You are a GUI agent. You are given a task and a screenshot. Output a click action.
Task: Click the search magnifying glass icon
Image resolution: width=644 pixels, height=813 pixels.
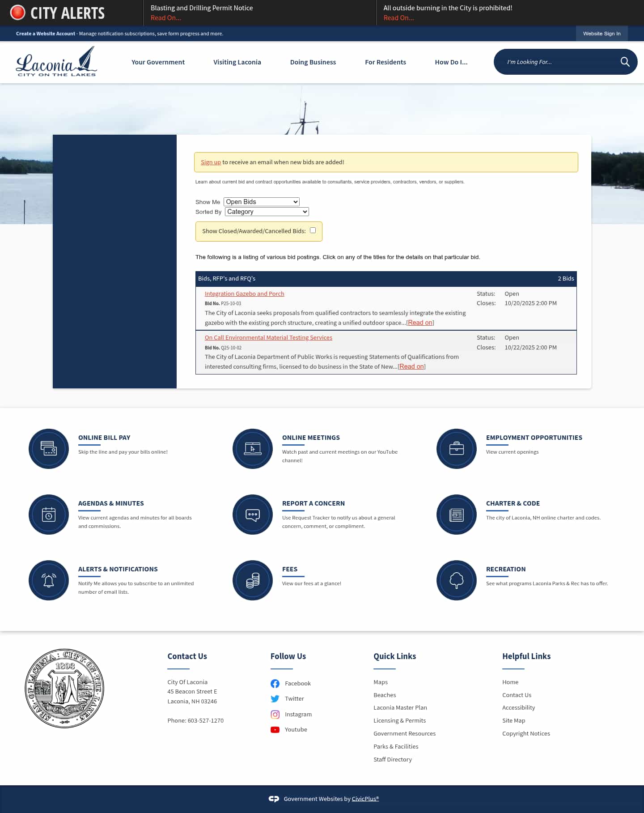625,62
